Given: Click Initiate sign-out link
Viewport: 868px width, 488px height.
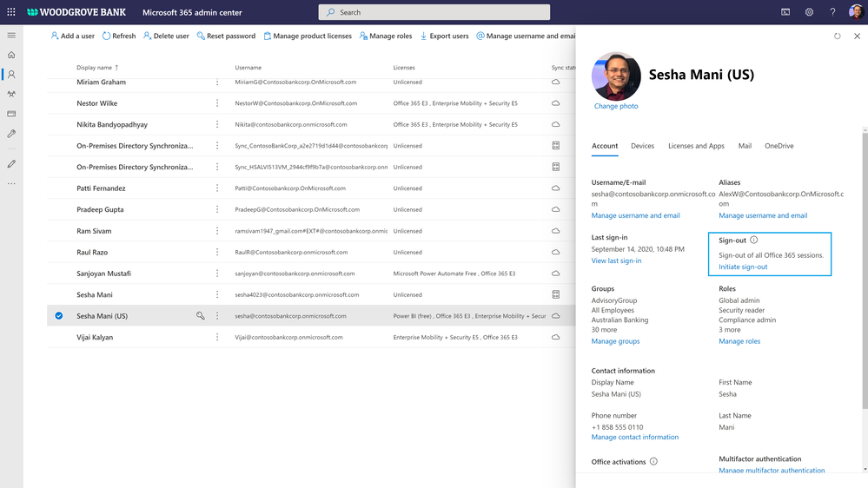Looking at the screenshot, I should click(x=743, y=267).
